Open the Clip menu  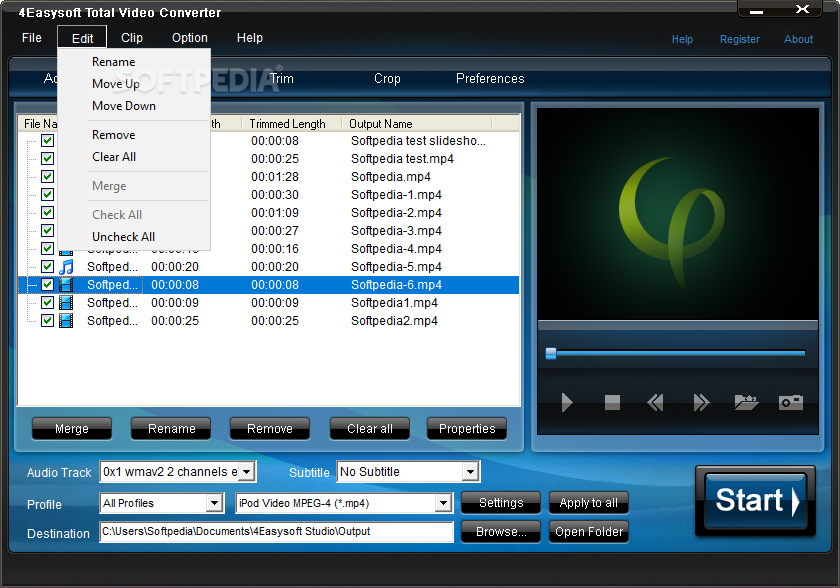tap(132, 38)
